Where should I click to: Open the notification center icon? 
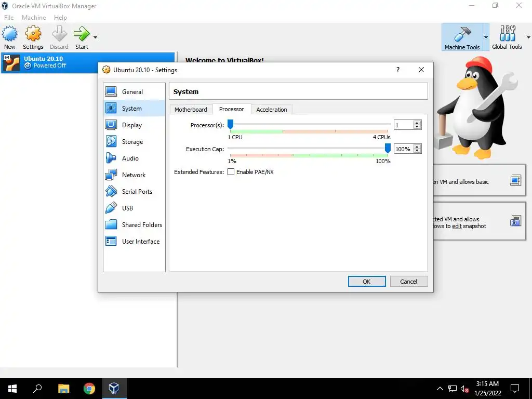[515, 389]
